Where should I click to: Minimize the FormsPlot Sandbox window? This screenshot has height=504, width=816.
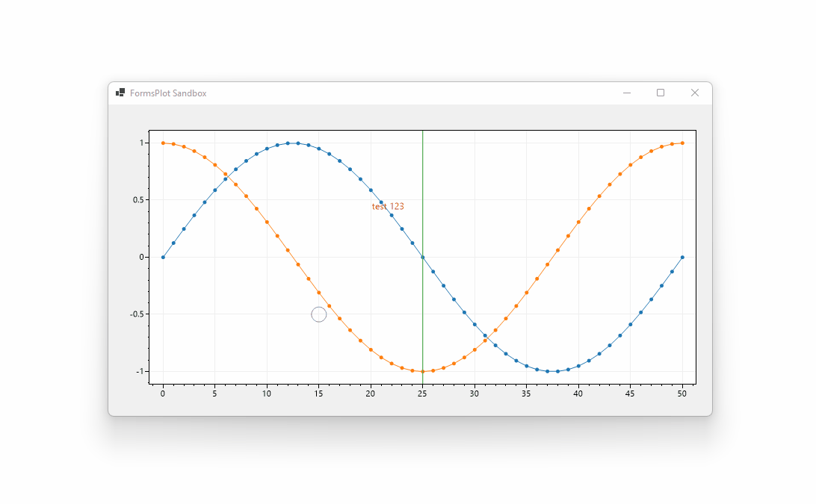(x=627, y=93)
